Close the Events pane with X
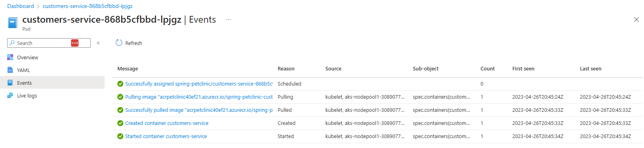 click(x=636, y=19)
